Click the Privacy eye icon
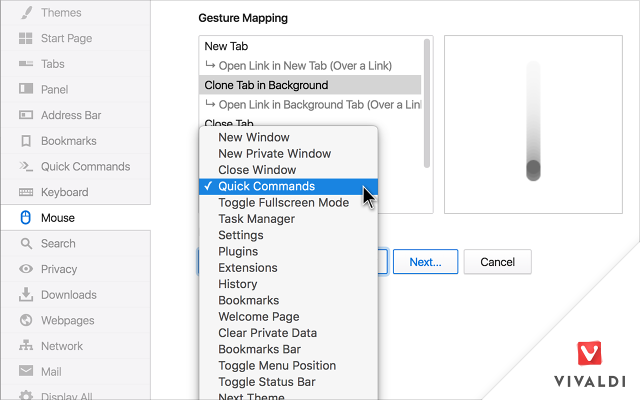 [26, 269]
